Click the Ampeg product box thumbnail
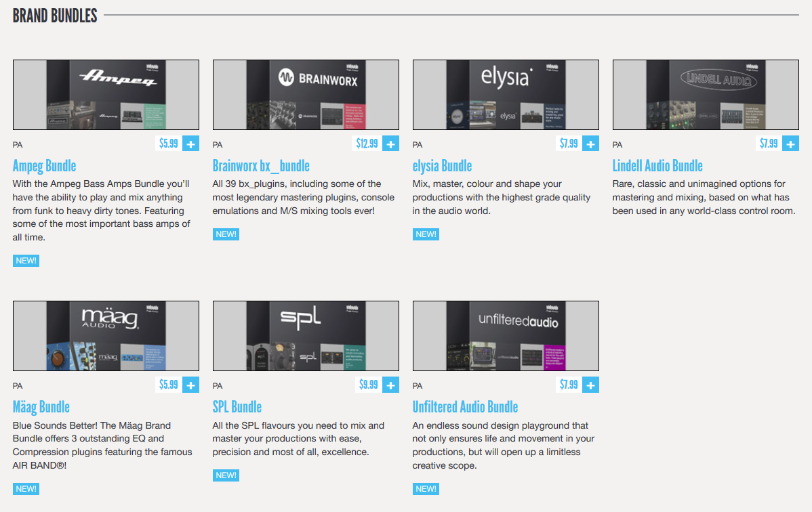812x512 pixels. [106, 95]
